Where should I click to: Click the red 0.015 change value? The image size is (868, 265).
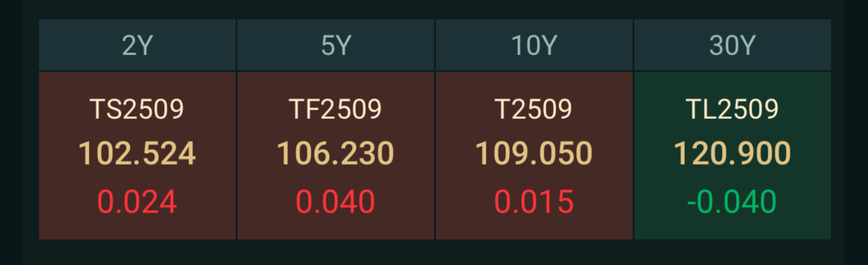[534, 202]
